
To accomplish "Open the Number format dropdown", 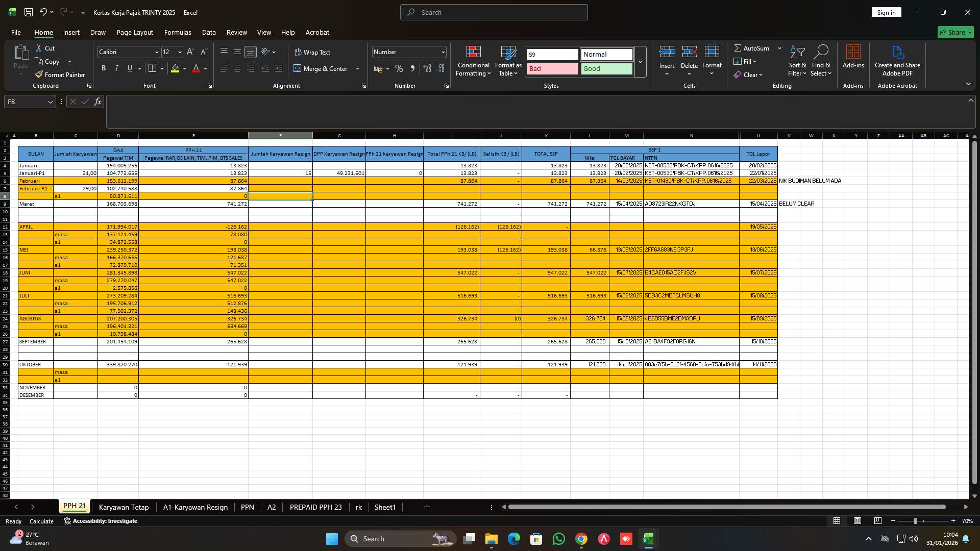I will pos(442,52).
